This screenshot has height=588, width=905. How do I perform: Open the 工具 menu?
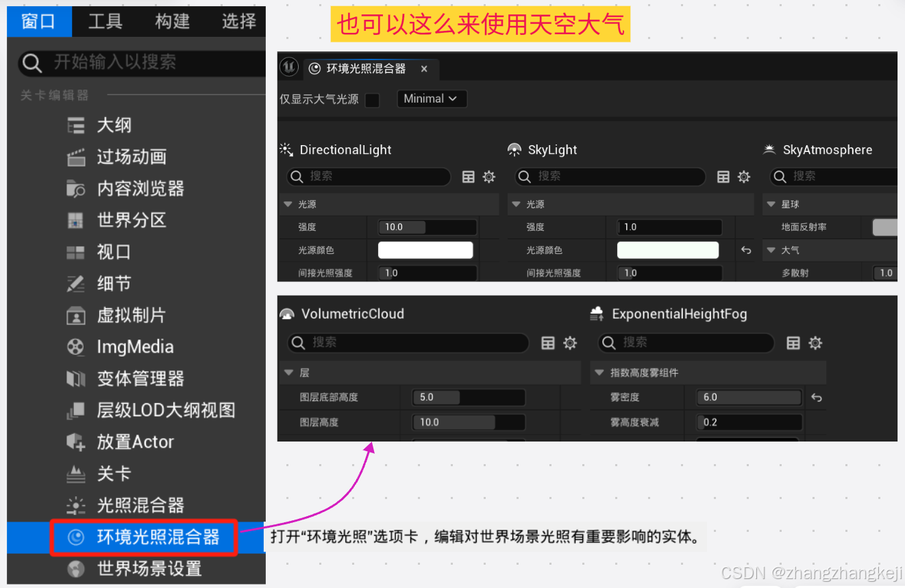click(x=104, y=21)
